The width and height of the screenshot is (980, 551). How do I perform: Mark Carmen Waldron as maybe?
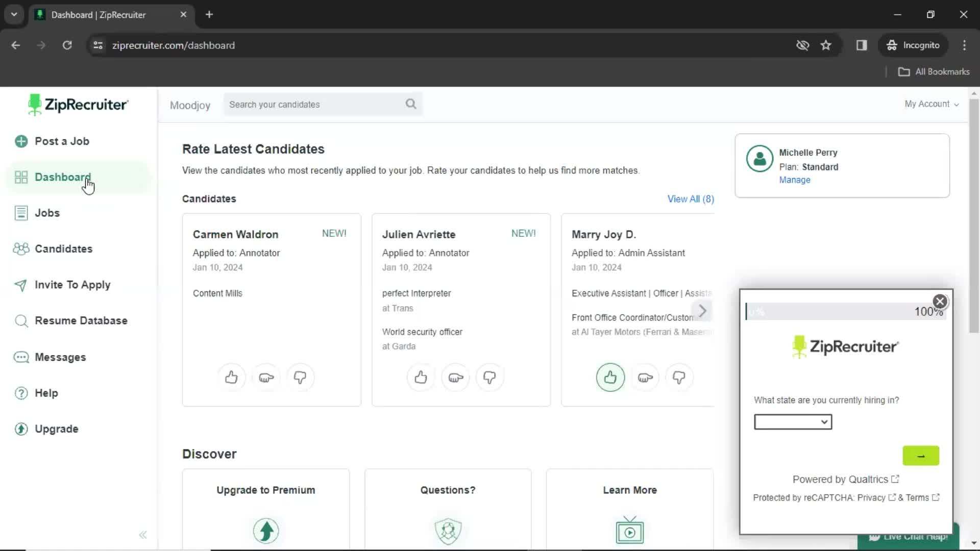coord(266,378)
